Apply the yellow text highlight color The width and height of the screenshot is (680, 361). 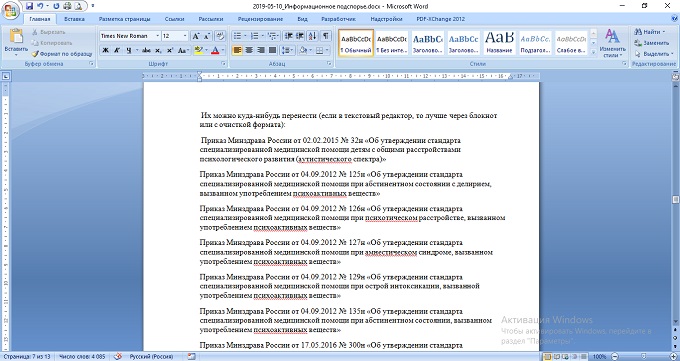click(199, 50)
